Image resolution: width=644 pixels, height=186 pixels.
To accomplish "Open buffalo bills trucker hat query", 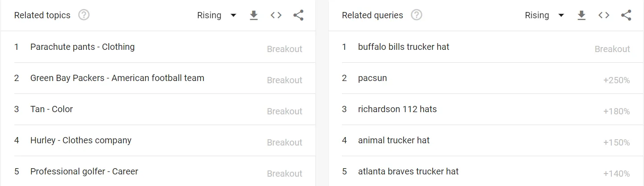I will click(486, 47).
